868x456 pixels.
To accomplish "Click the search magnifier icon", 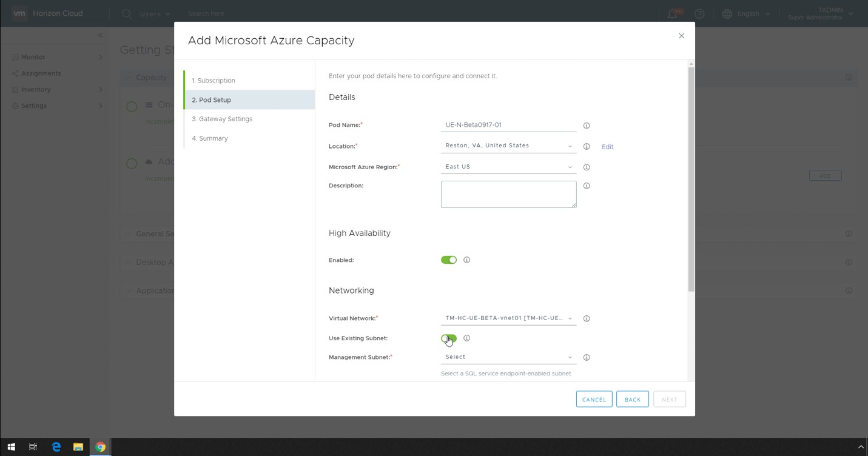I will point(127,13).
